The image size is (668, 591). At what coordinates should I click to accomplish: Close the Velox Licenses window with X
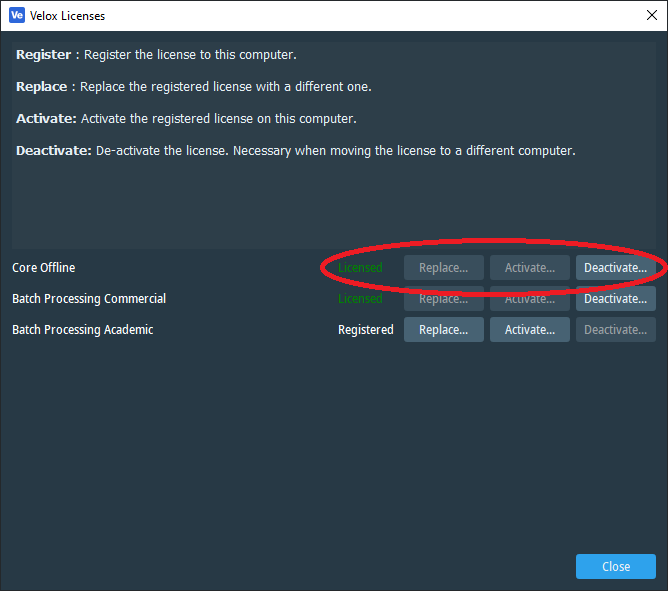pos(651,15)
